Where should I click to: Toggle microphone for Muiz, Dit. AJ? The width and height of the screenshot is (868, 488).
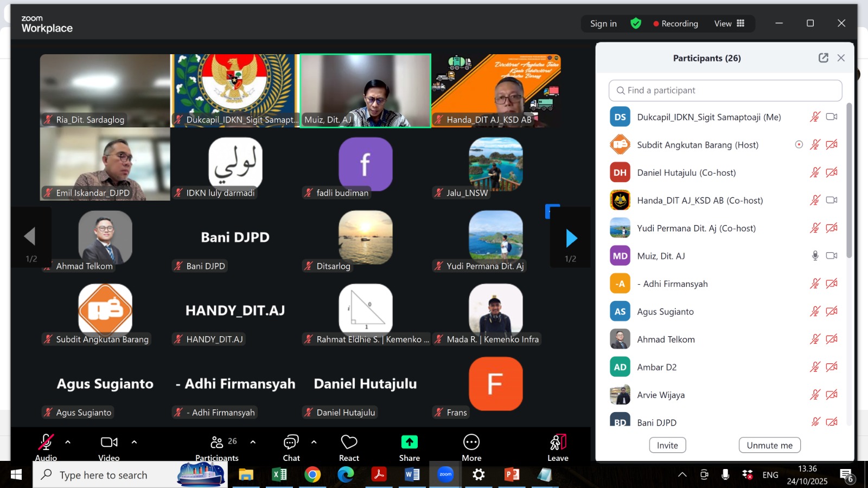[815, 256]
